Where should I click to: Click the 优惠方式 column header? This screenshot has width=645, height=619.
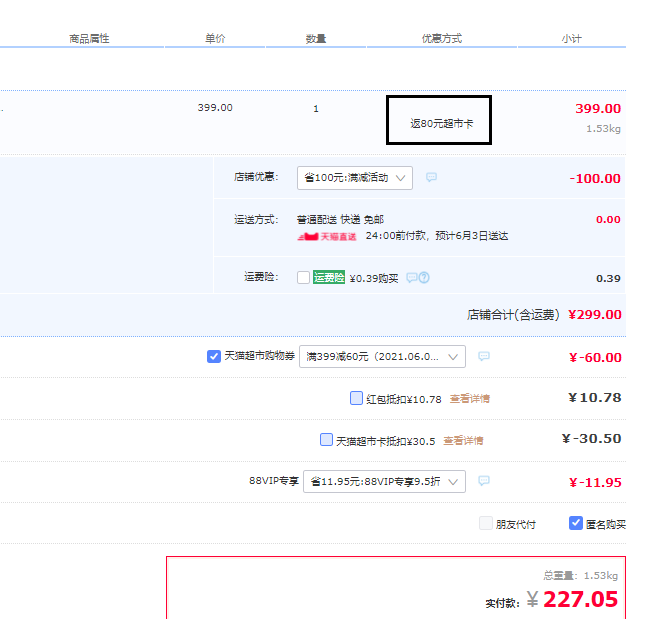(x=442, y=39)
